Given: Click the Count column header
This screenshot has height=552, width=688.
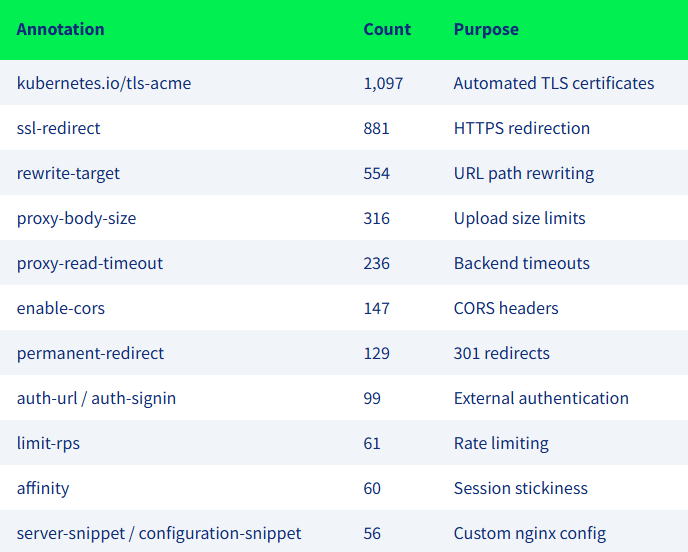Looking at the screenshot, I should pyautogui.click(x=387, y=29).
